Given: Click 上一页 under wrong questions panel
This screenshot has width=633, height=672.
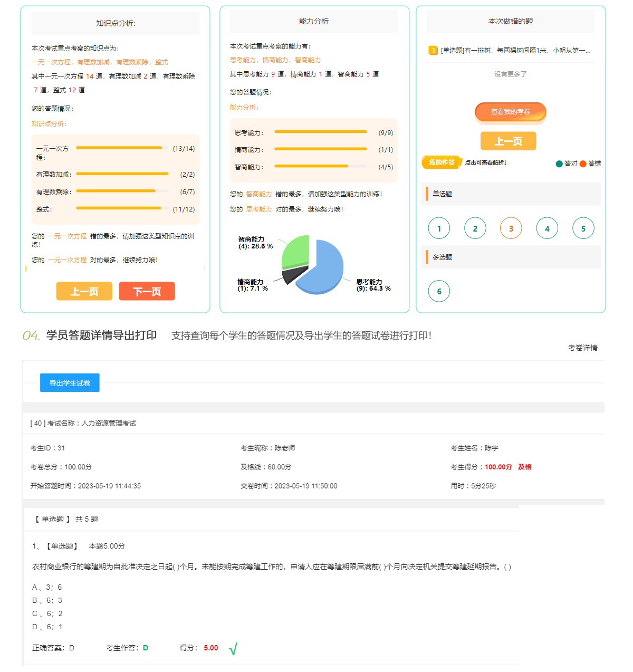Looking at the screenshot, I should pos(508,141).
